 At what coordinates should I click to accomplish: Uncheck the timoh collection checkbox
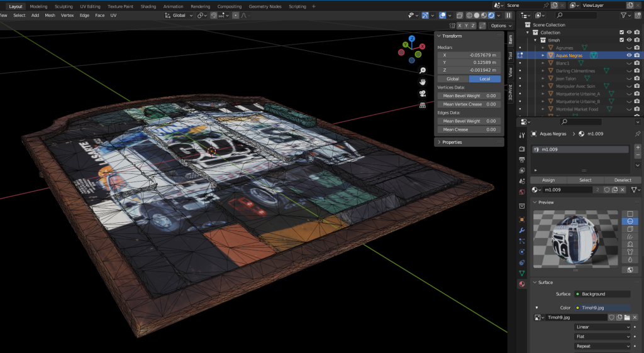point(621,40)
